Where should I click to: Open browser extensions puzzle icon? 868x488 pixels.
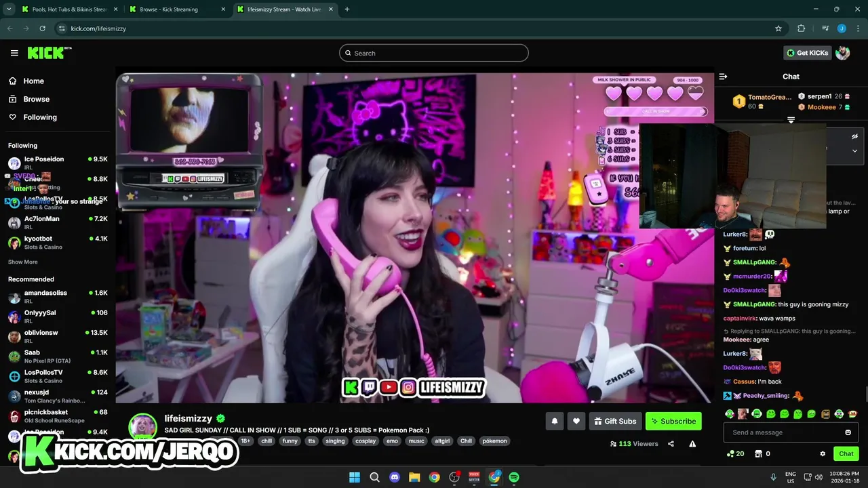point(801,28)
